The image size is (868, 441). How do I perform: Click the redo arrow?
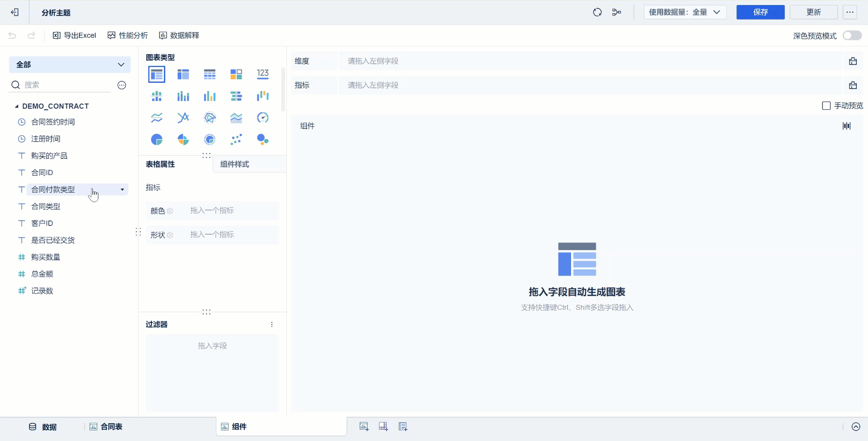click(31, 36)
